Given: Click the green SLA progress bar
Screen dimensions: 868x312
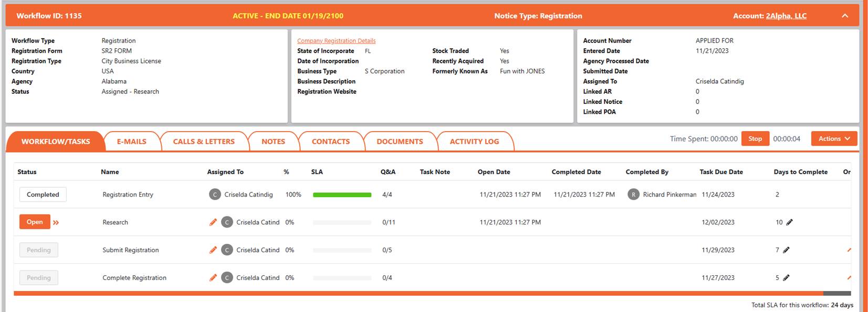Looking at the screenshot, I should pos(342,195).
